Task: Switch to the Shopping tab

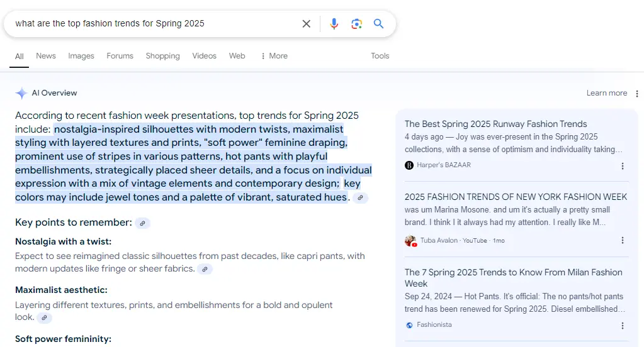Action: click(162, 56)
